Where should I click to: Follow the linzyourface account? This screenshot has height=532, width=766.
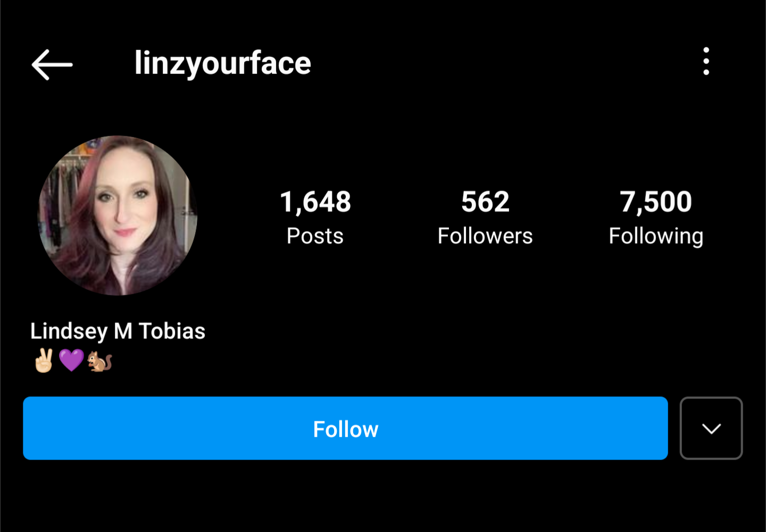345,428
